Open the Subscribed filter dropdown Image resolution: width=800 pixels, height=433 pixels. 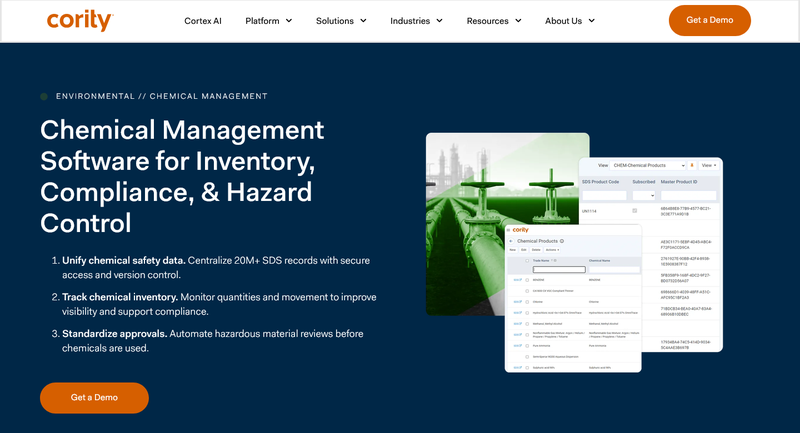point(643,195)
